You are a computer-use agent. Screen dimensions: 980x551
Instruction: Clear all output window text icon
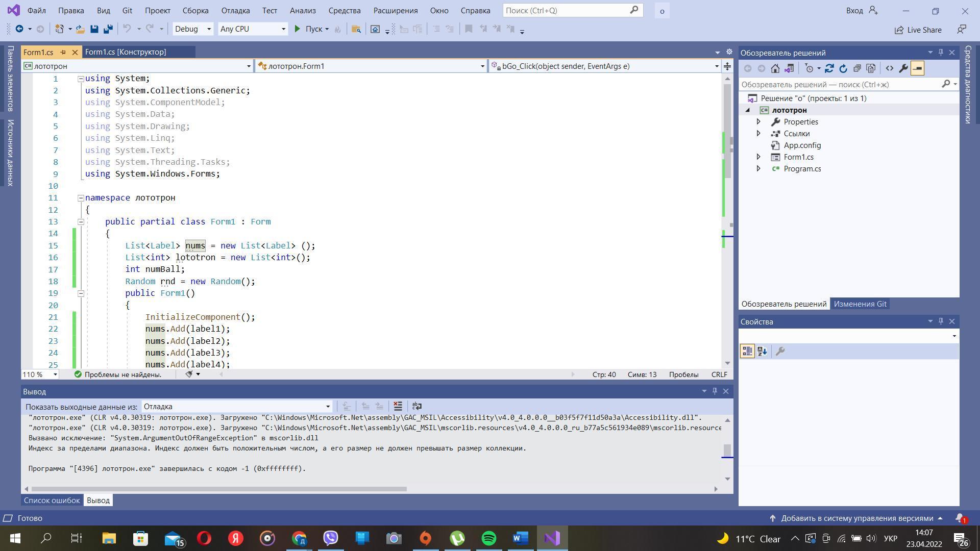tap(398, 406)
